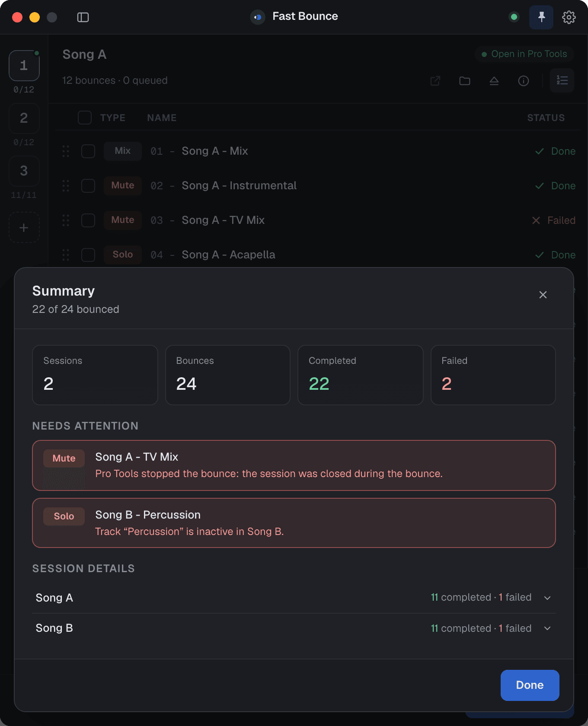Toggle the sidebar panel icon

pos(83,17)
